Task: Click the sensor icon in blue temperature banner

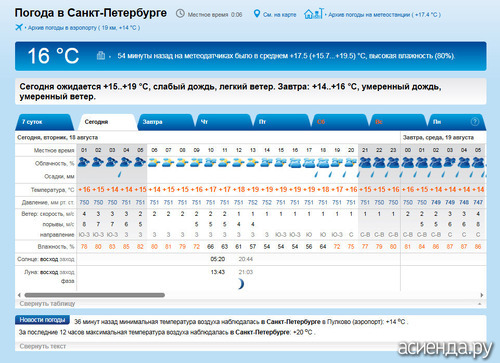Action: click(101, 56)
